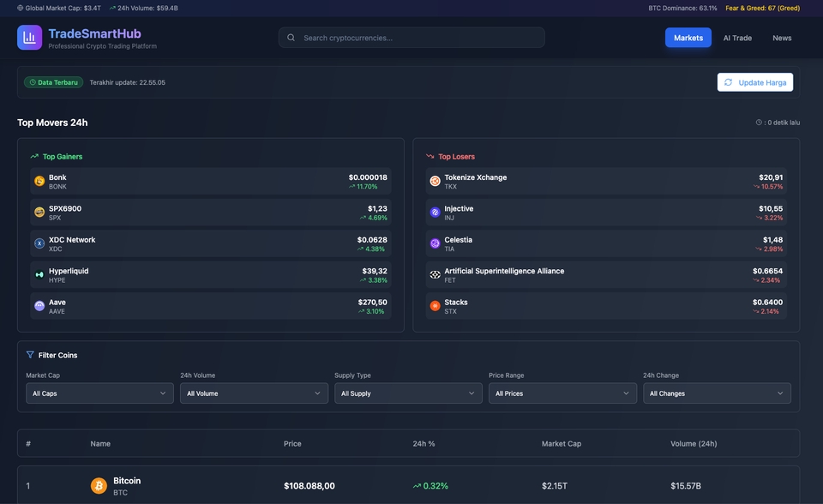Open the All Caps dropdown
Image resolution: width=823 pixels, height=504 pixels.
coord(99,393)
